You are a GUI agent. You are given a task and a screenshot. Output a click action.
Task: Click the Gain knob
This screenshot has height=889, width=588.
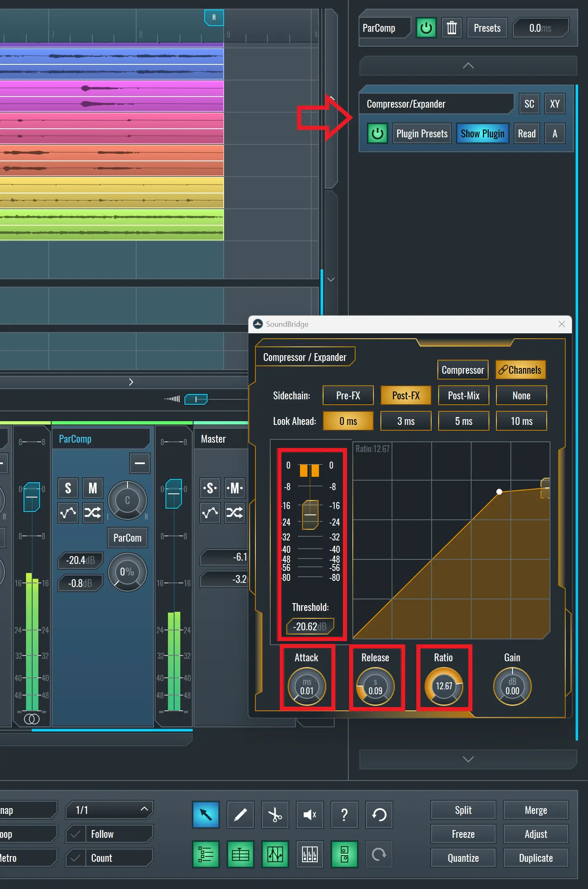click(x=512, y=686)
